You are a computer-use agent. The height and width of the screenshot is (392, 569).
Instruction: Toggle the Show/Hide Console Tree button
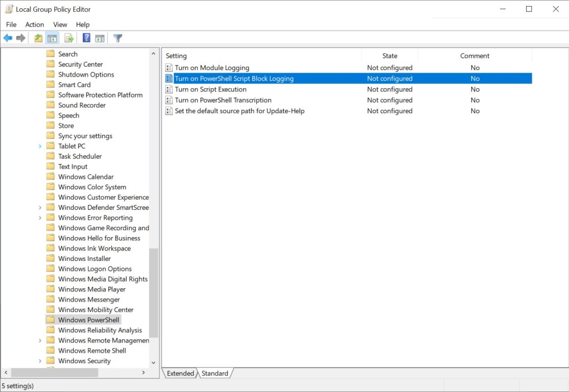(x=52, y=38)
